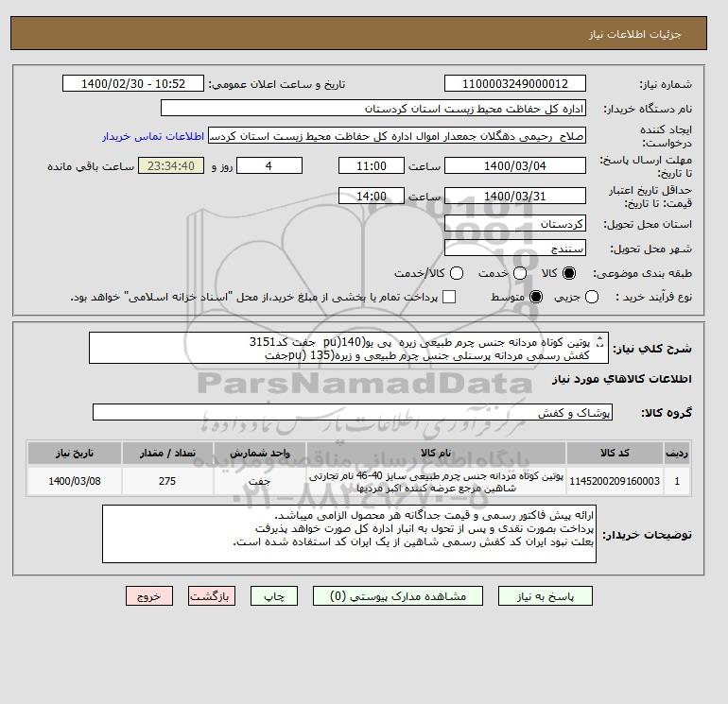Click the response deadline date 1400/03/04

tap(515, 165)
